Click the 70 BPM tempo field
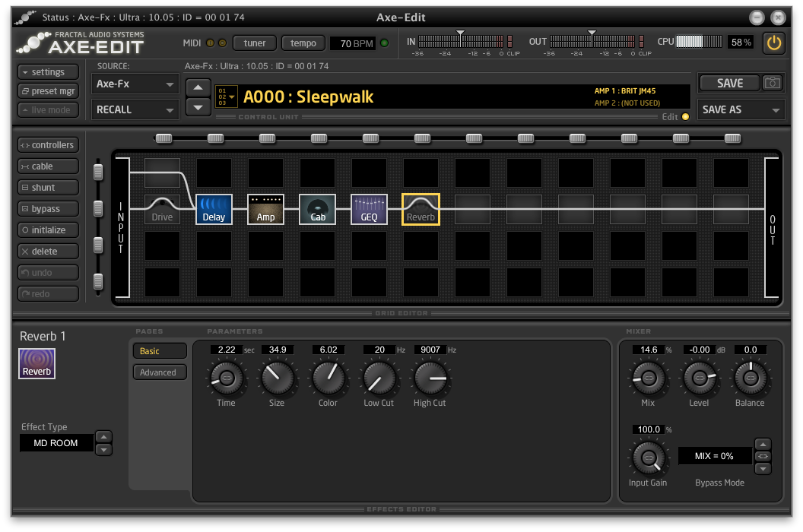Screen dimensions: 803x532 (x=353, y=43)
